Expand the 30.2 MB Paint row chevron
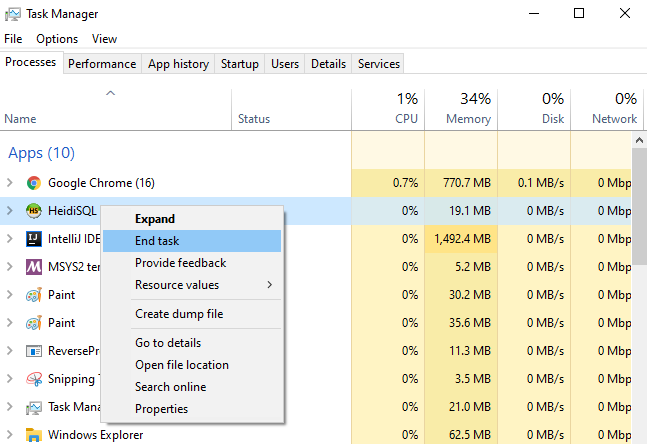This screenshot has width=647, height=444. (10, 295)
